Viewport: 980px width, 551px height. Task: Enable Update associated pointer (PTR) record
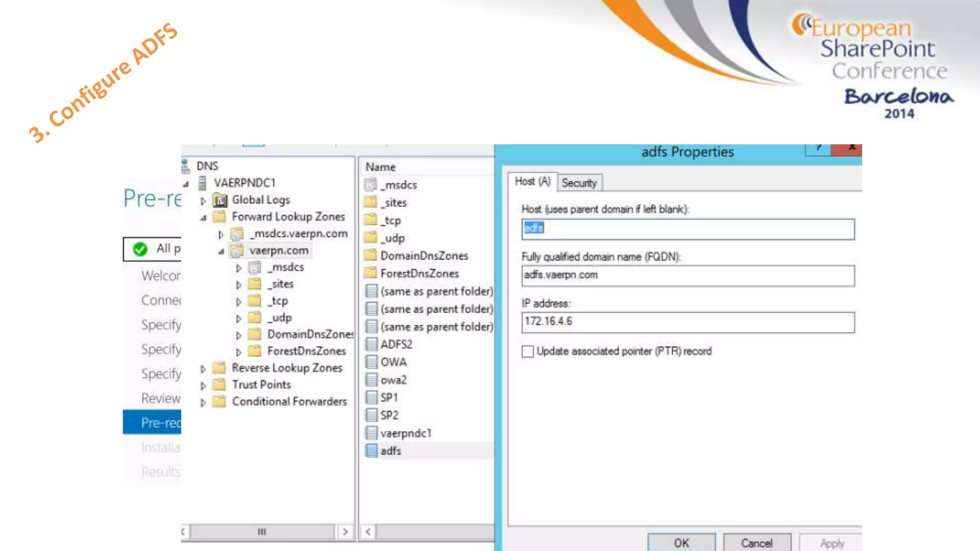click(527, 352)
